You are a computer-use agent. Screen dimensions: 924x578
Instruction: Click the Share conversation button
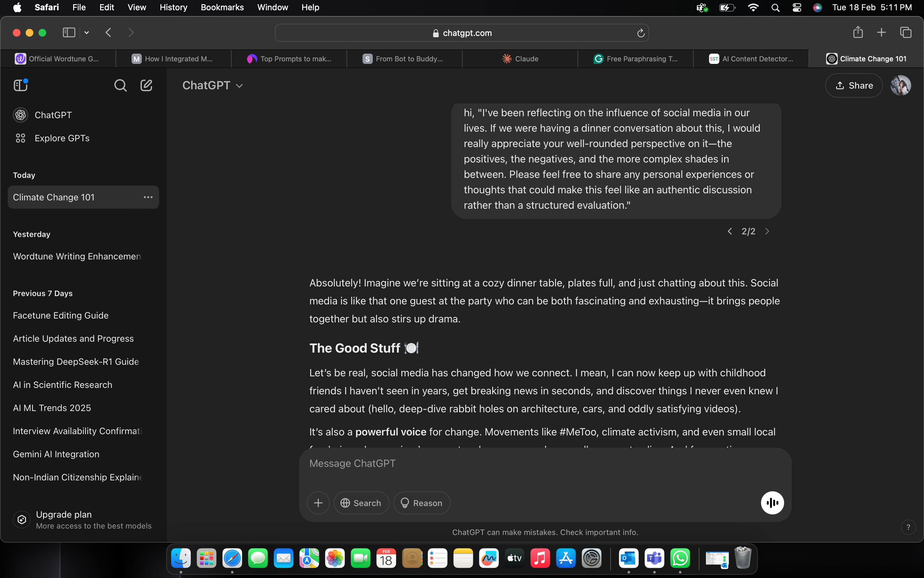click(x=854, y=85)
